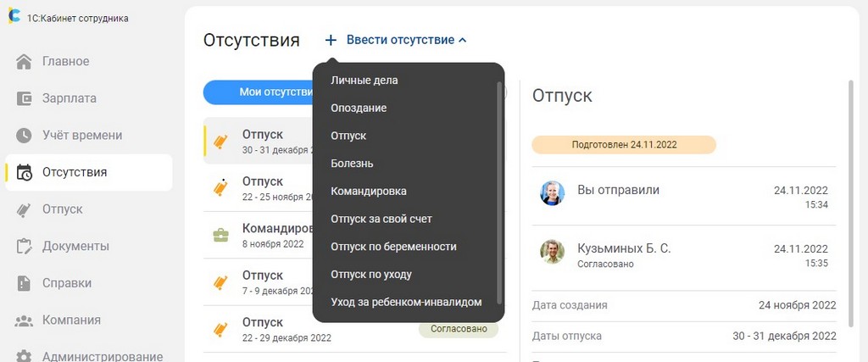Choose Отпуск за свой счет option
The image size is (868, 362).
381,219
